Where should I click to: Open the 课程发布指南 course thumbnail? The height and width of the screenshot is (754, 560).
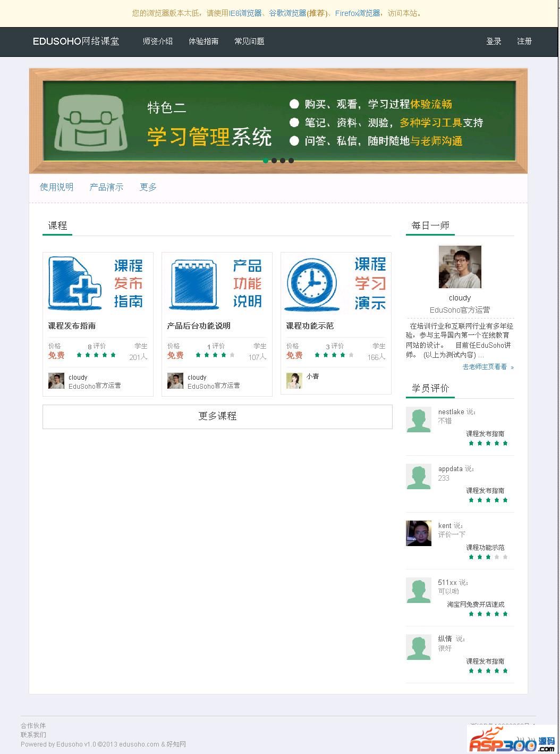pos(98,283)
